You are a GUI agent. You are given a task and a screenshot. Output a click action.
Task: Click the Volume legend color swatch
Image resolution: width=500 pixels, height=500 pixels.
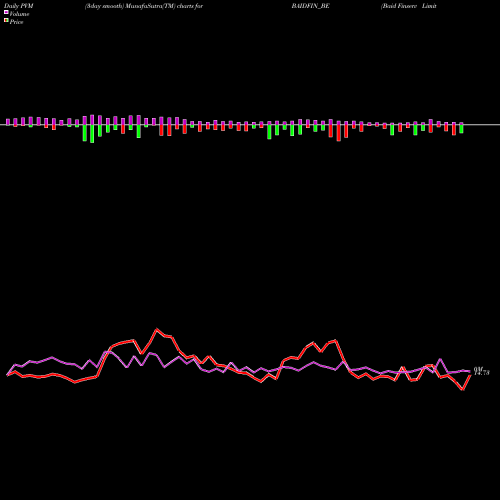6,13
